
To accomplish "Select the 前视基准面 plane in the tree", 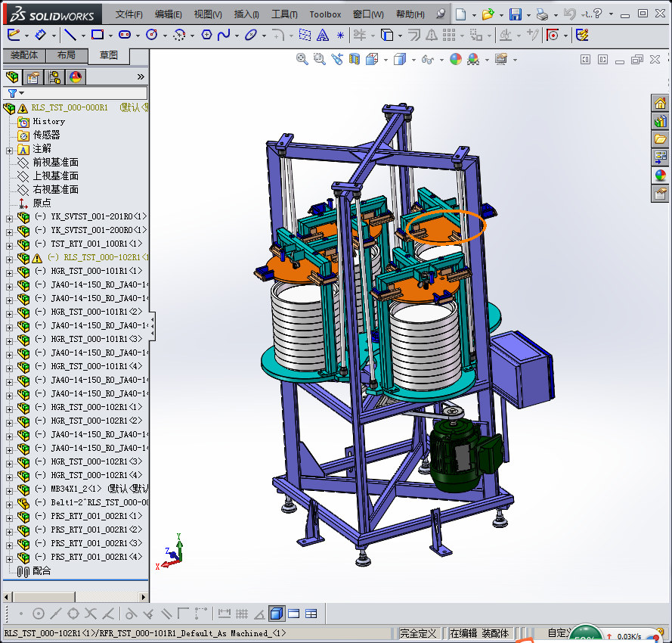I will [56, 162].
